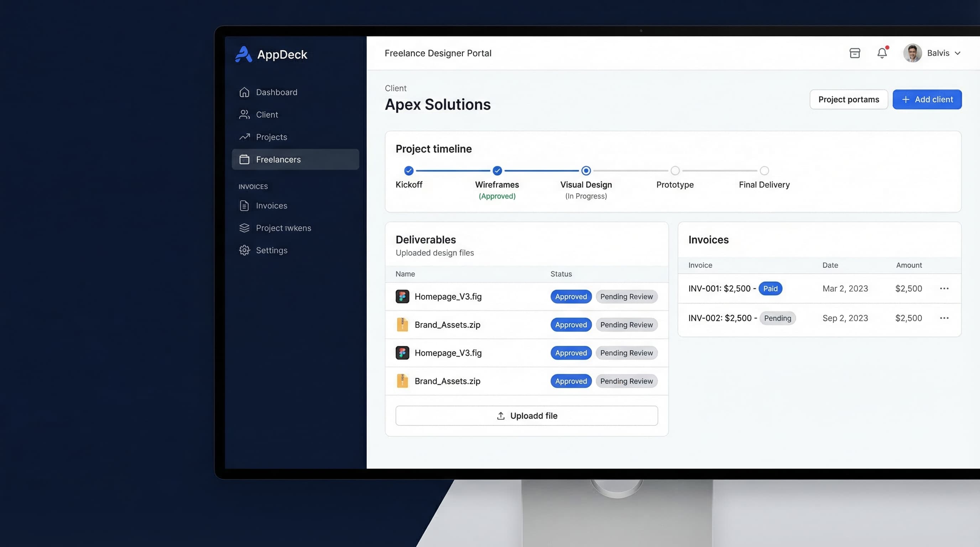
Task: Select the Visual Design step marker
Action: coord(586,171)
